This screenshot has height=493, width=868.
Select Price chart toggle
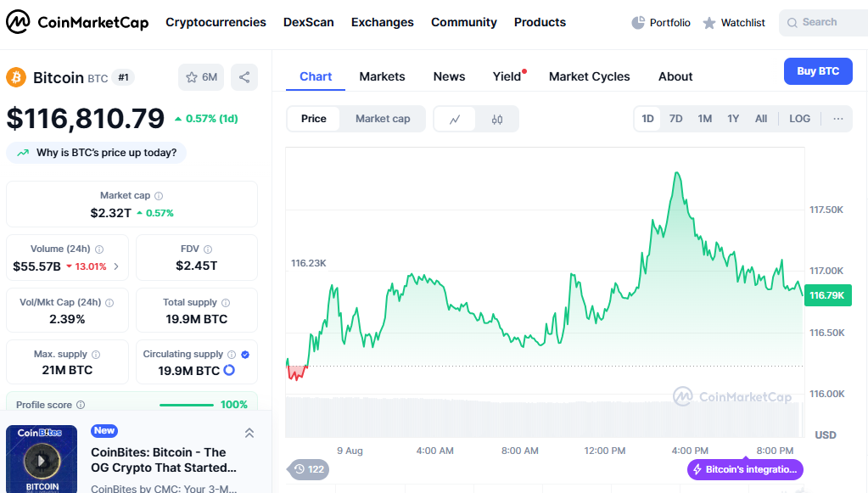tap(313, 119)
